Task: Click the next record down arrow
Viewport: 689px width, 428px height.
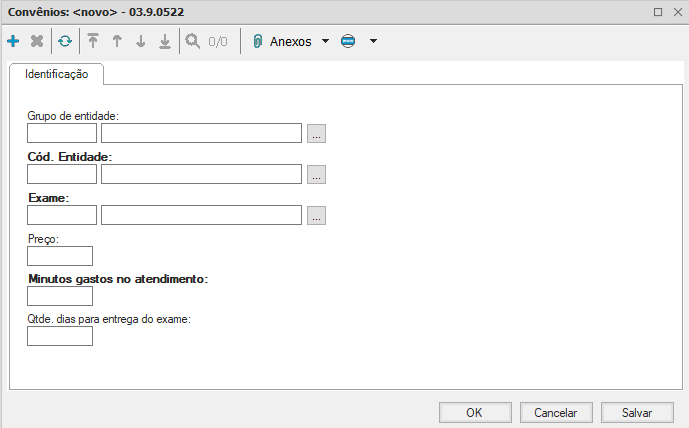Action: click(141, 42)
